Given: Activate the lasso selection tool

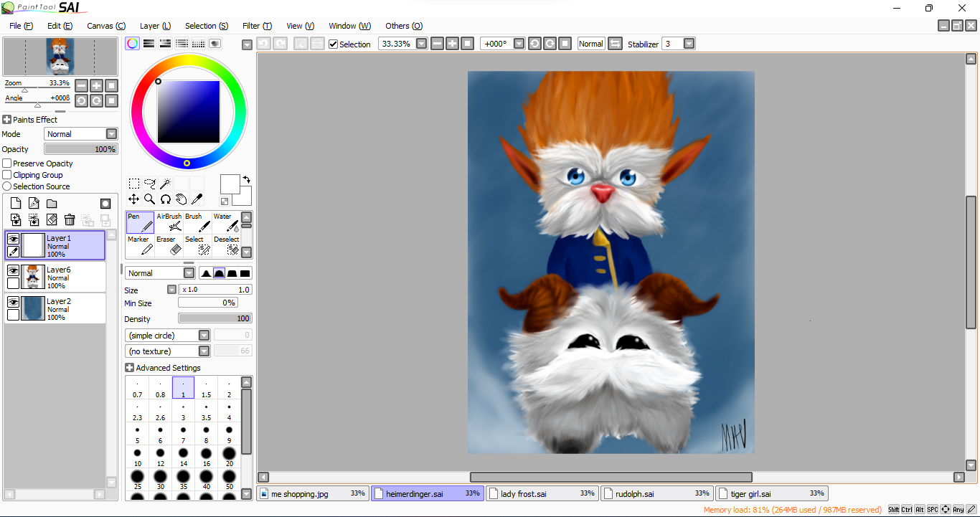Looking at the screenshot, I should point(150,184).
